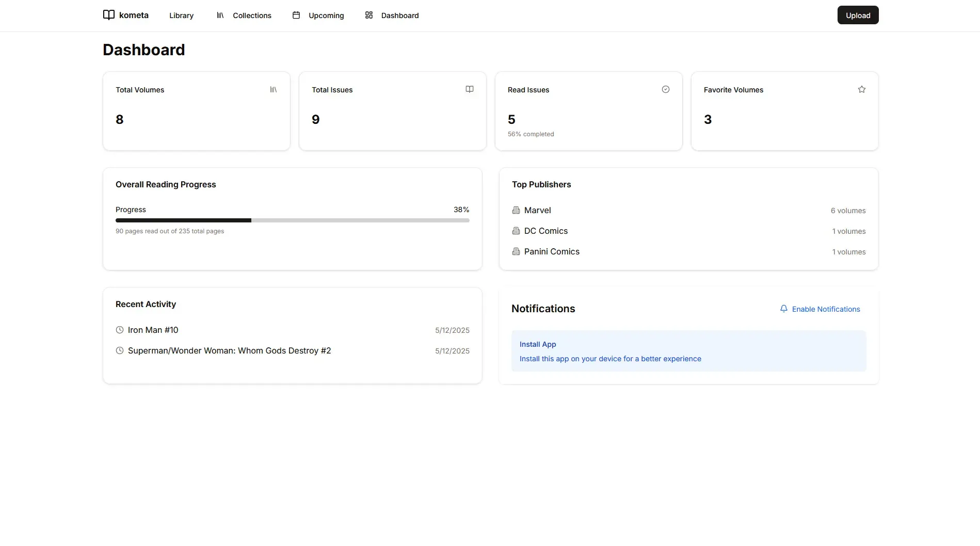Click the Read Issues checkmark circle icon
Viewport: 980px width, 546px height.
[x=666, y=89]
